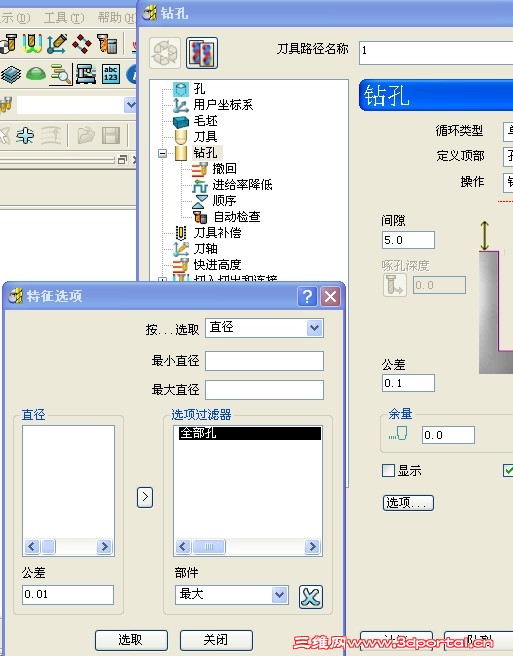The image size is (513, 656).
Task: Click the greyed peck depth icon
Action: pyautogui.click(x=394, y=285)
